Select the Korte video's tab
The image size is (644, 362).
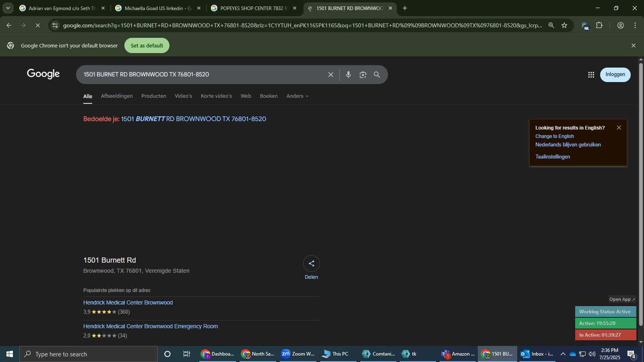[217, 96]
